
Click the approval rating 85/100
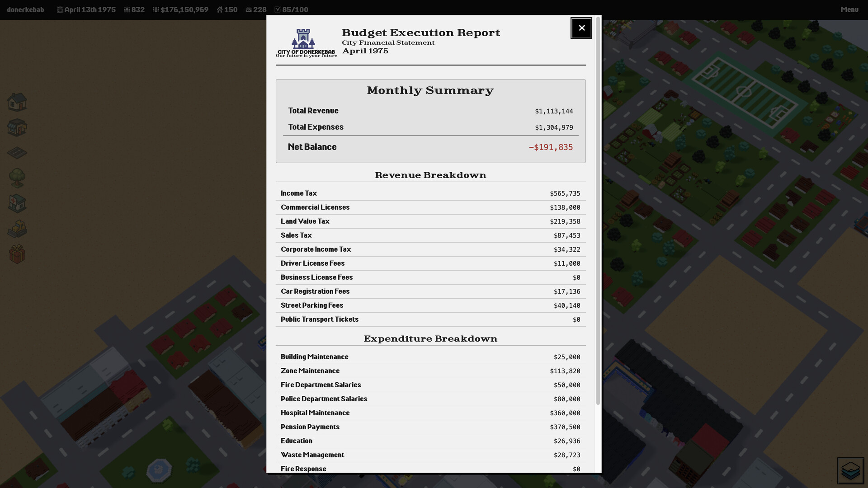point(292,9)
